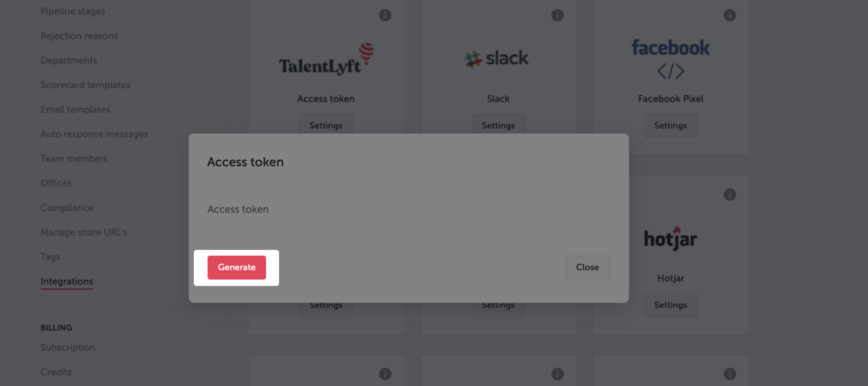Open Settings for Facebook Pixel

[x=670, y=126]
